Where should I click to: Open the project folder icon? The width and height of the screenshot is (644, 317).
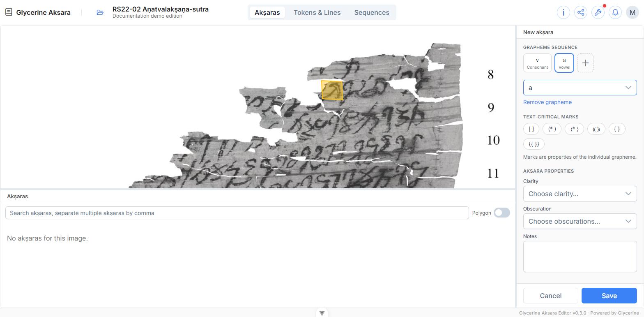pyautogui.click(x=100, y=12)
